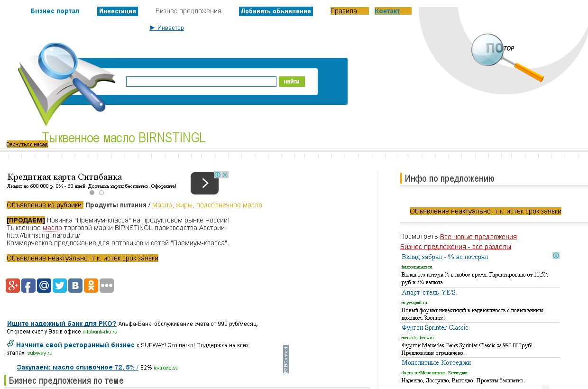Share the listing on Google+
The image size is (588, 389).
click(x=13, y=286)
